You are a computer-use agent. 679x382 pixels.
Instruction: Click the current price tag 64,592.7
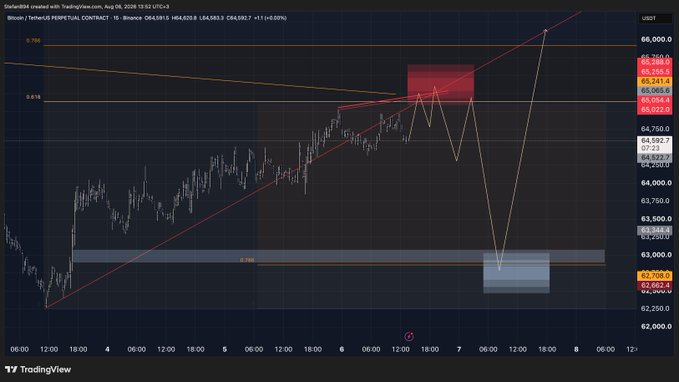click(x=655, y=141)
